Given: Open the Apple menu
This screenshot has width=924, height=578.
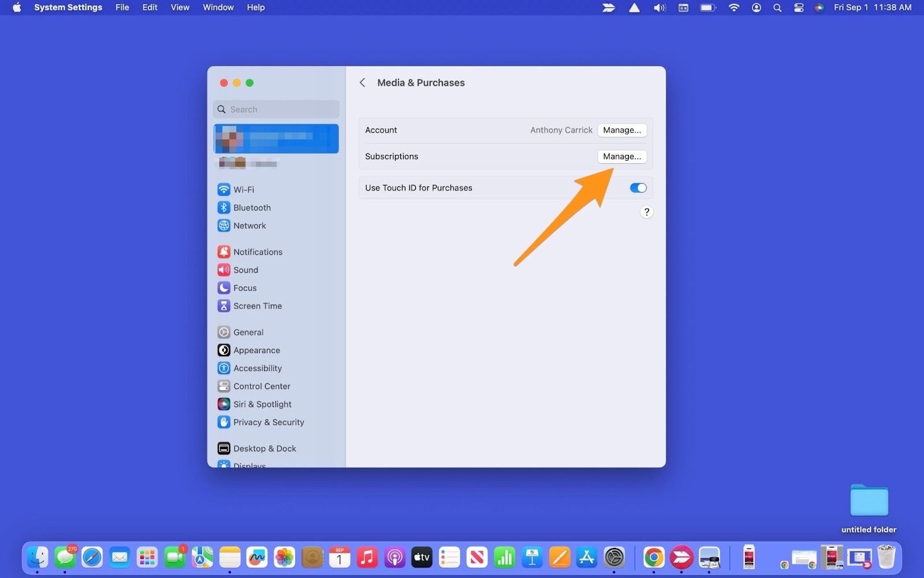Looking at the screenshot, I should click(x=17, y=8).
